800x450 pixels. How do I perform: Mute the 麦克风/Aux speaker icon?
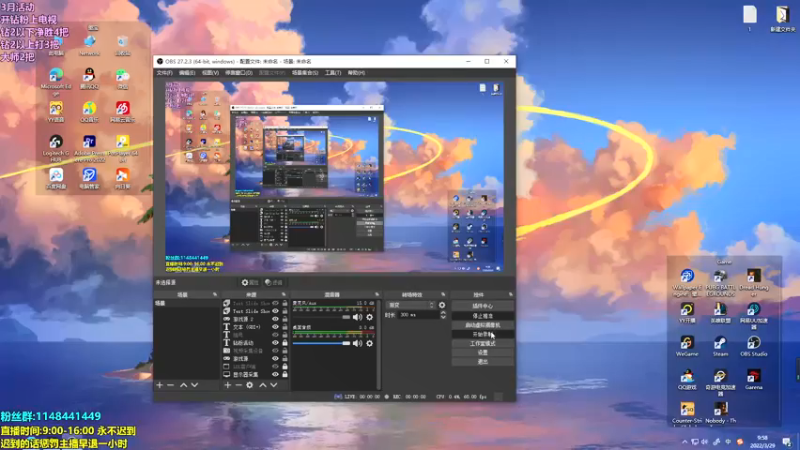tap(357, 317)
